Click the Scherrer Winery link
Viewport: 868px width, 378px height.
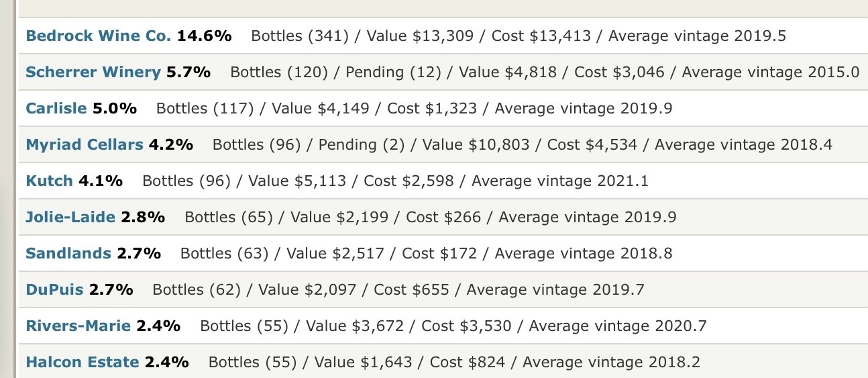pos(93,73)
